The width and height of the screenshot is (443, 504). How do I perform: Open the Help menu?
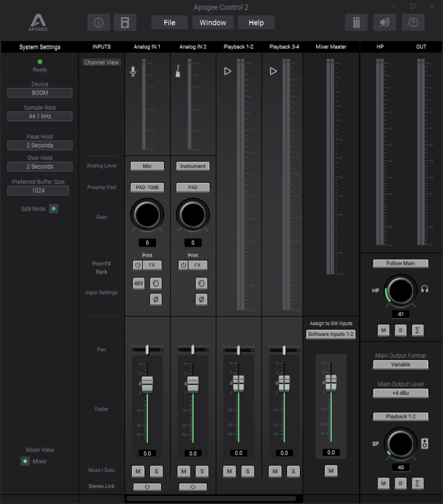pyautogui.click(x=256, y=22)
